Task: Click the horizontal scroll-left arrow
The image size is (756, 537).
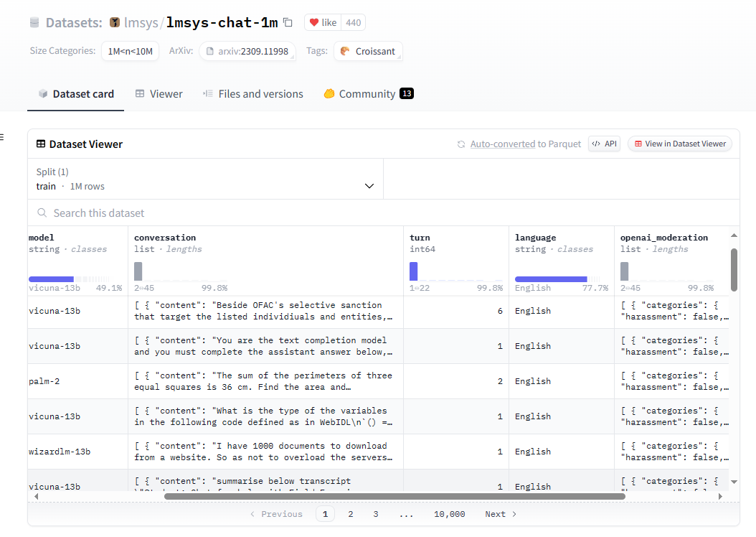Action: 36,496
